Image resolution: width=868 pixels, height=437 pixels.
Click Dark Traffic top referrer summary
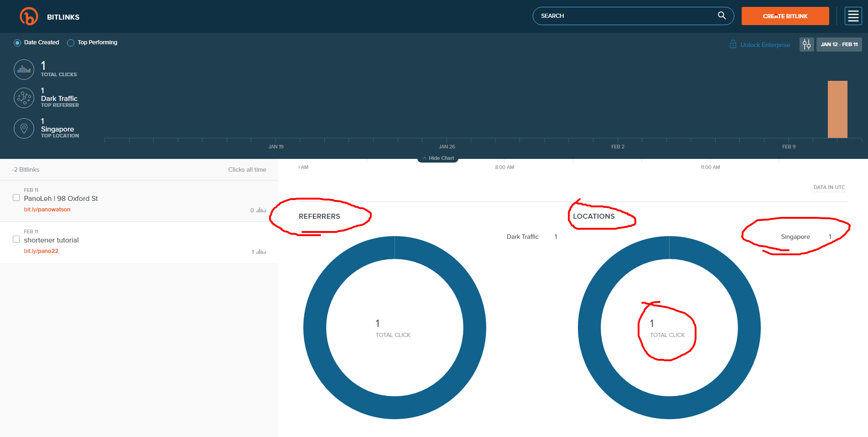[x=59, y=98]
